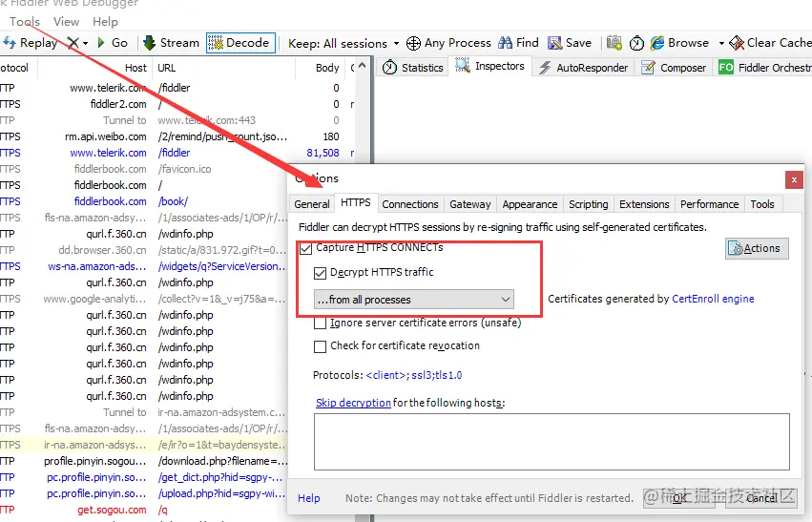Click the Browse IE icon
812x522 pixels.
click(657, 43)
